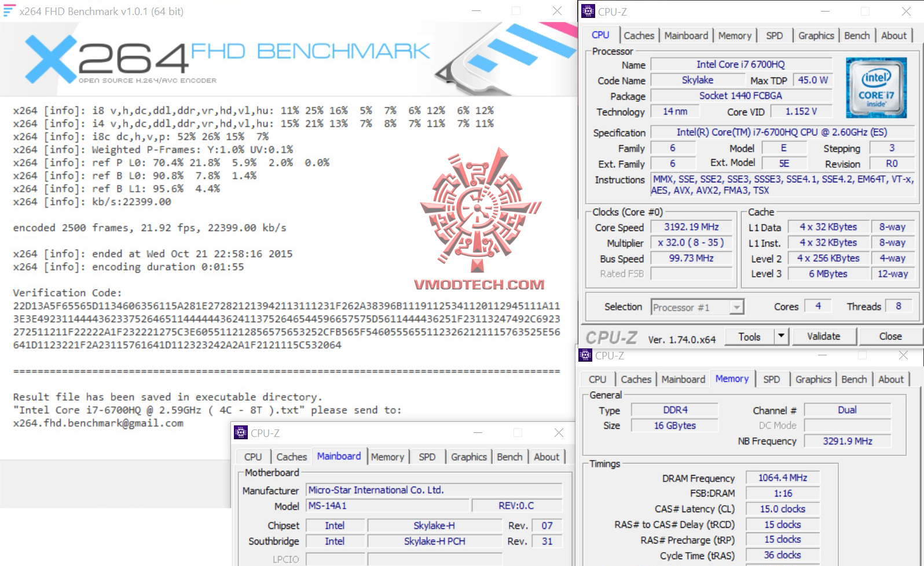Click the Intel Core i7 6700HQ name field

741,64
